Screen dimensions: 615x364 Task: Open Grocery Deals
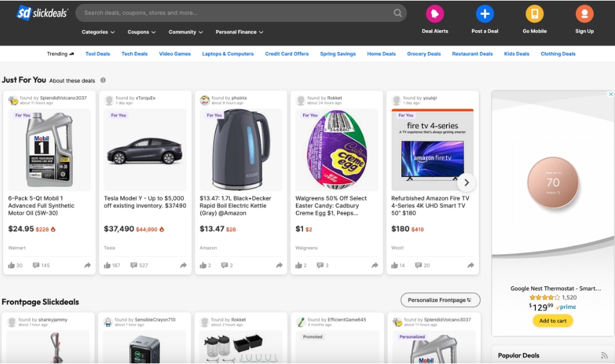click(x=424, y=54)
